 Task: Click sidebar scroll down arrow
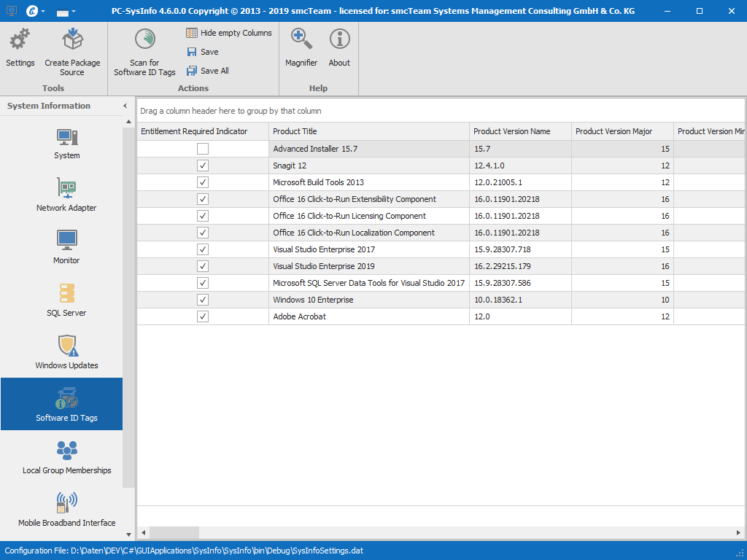tap(128, 534)
